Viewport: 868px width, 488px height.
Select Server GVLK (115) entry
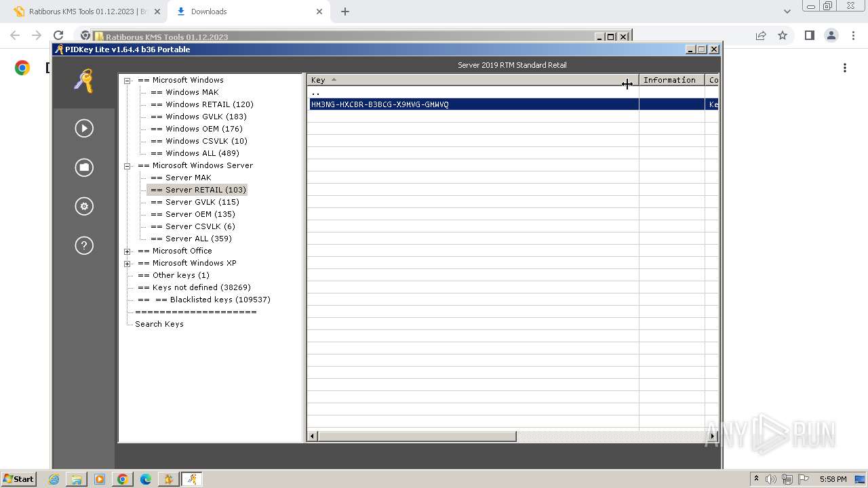(195, 202)
